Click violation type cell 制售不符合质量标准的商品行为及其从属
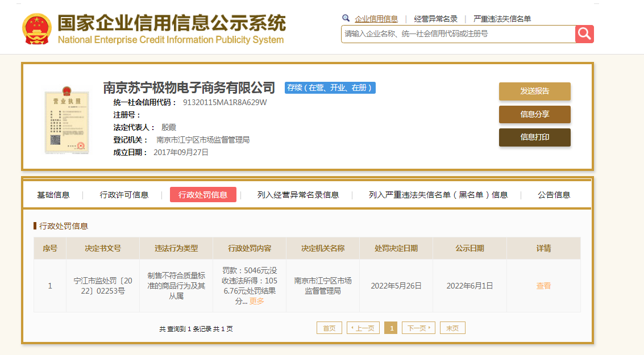 pos(176,286)
